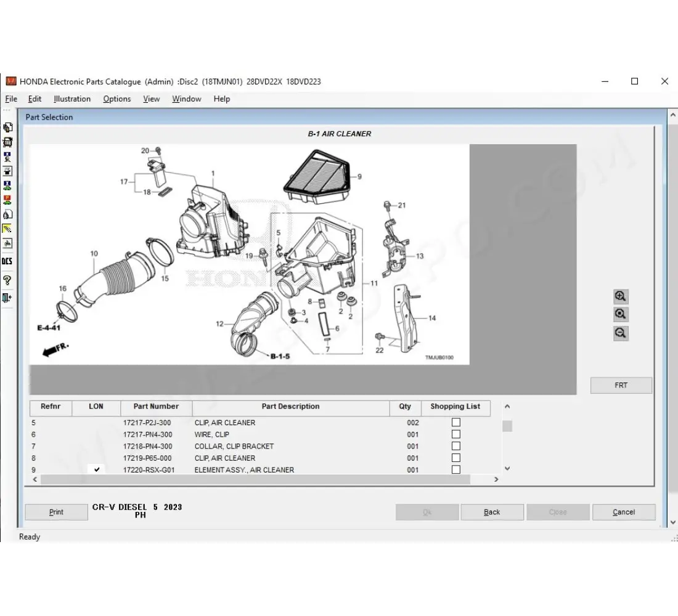Click the greyed Ok button
Viewport: 678px width, 616px height.
tap(427, 513)
